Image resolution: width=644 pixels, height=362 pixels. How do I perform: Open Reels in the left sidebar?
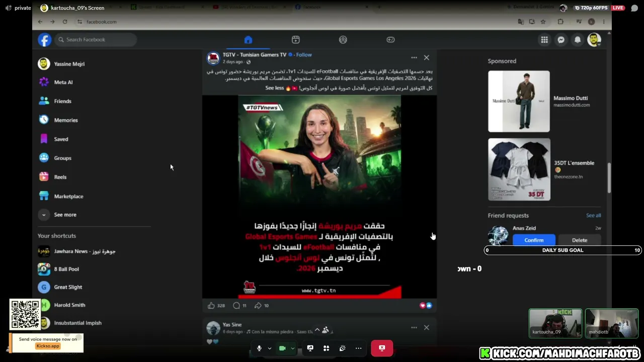pos(53,177)
